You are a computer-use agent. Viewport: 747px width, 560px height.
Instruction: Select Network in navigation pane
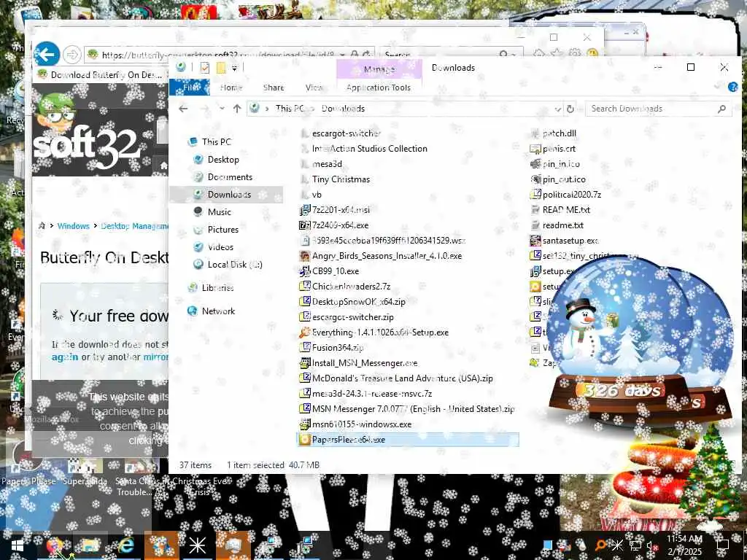(x=212, y=311)
